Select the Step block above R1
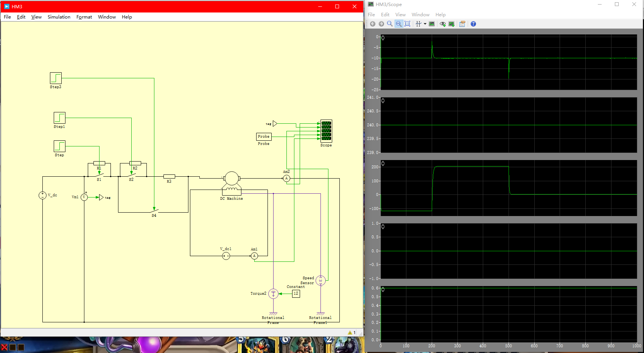644x353 pixels. coord(59,146)
